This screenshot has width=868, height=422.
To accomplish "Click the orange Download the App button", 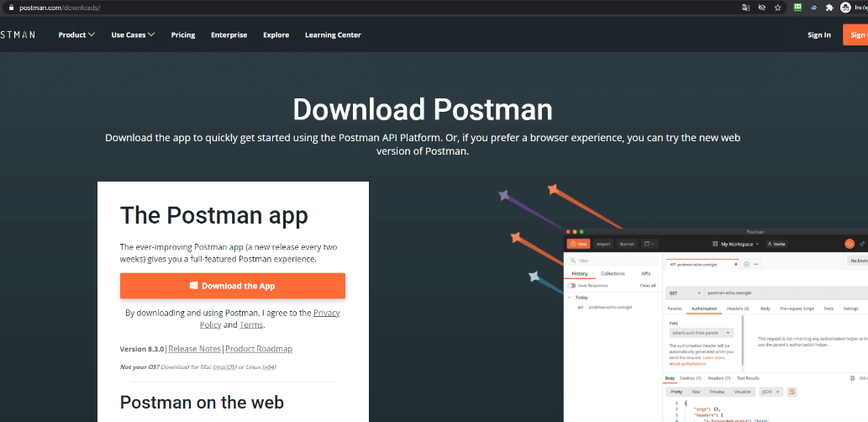I will (x=233, y=286).
